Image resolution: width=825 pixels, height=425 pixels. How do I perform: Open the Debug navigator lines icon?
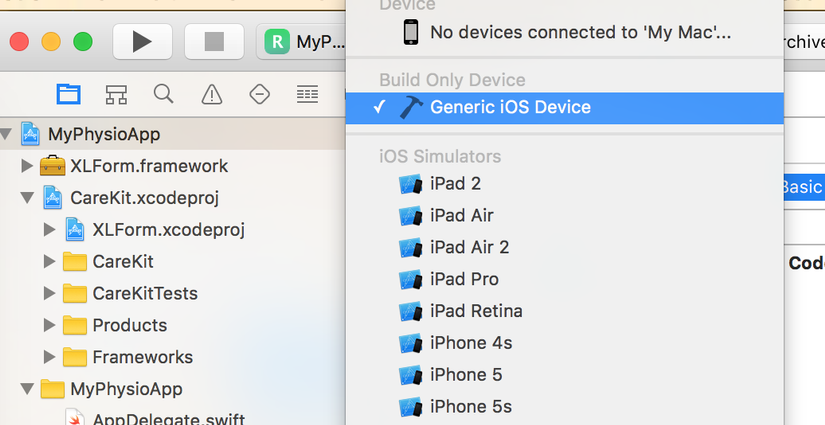pos(307,95)
